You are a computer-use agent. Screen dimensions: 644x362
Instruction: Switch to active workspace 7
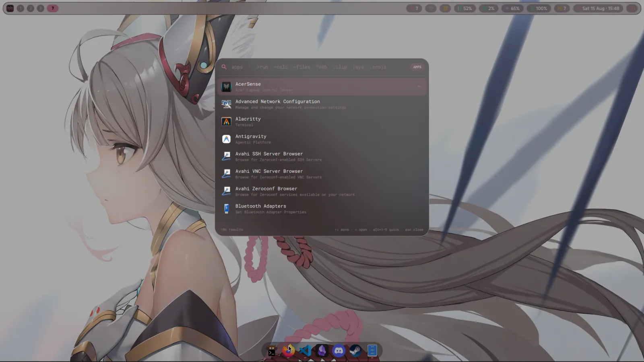[52, 8]
